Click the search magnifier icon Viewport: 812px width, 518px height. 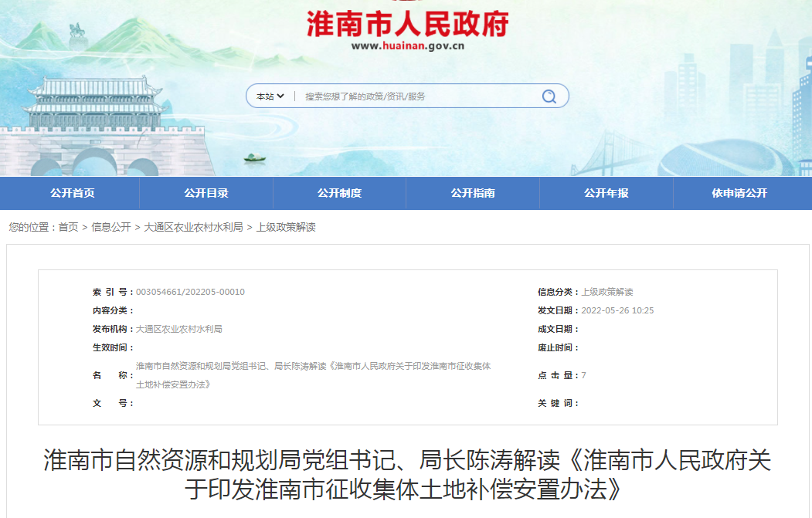(x=549, y=96)
